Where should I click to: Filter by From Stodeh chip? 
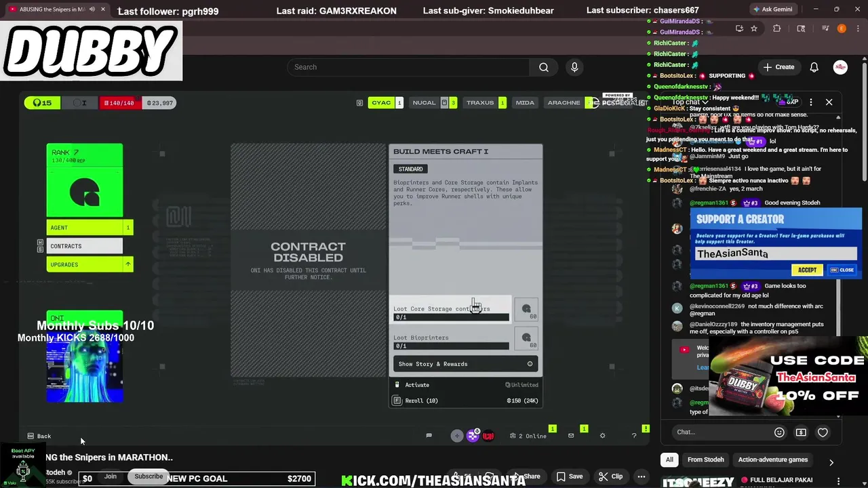click(x=705, y=460)
